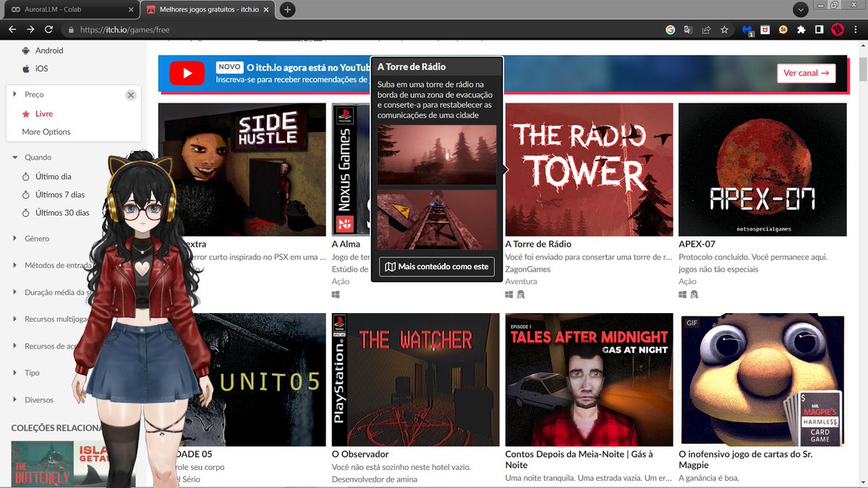
Task: Click Mais conteúdo como este button
Action: point(437,267)
